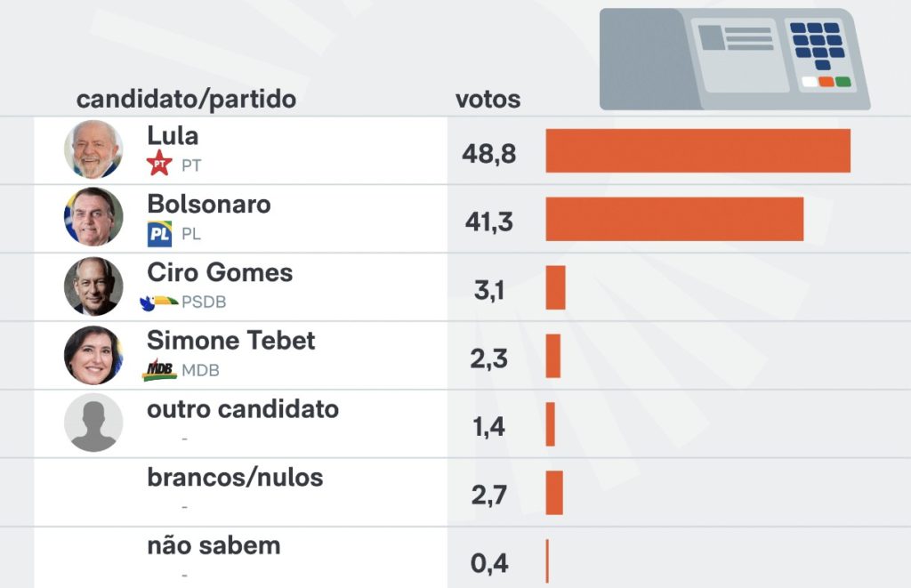Click the green key on the voting machine
The width and height of the screenshot is (911, 588).
pos(842,82)
